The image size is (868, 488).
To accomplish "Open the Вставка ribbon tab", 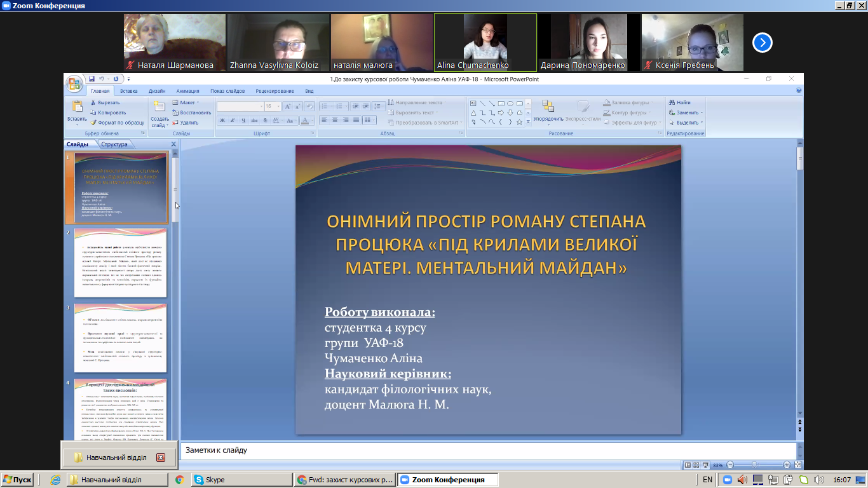I will (x=128, y=91).
